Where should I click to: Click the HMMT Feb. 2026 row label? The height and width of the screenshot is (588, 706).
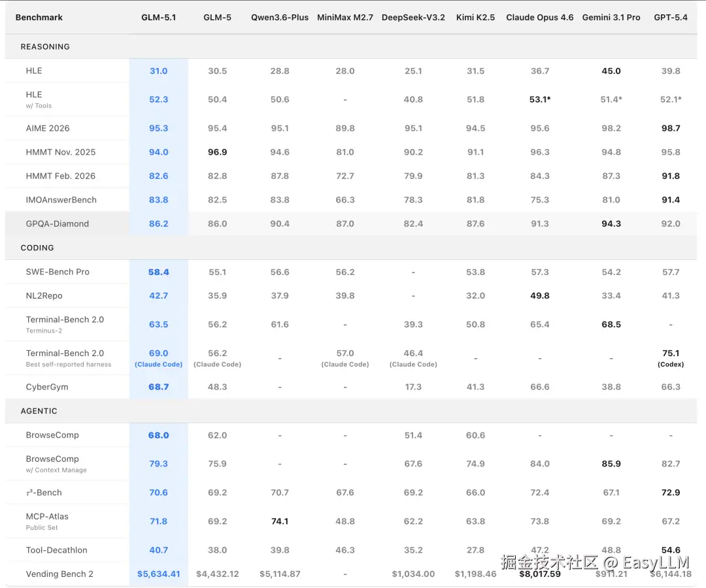61,176
